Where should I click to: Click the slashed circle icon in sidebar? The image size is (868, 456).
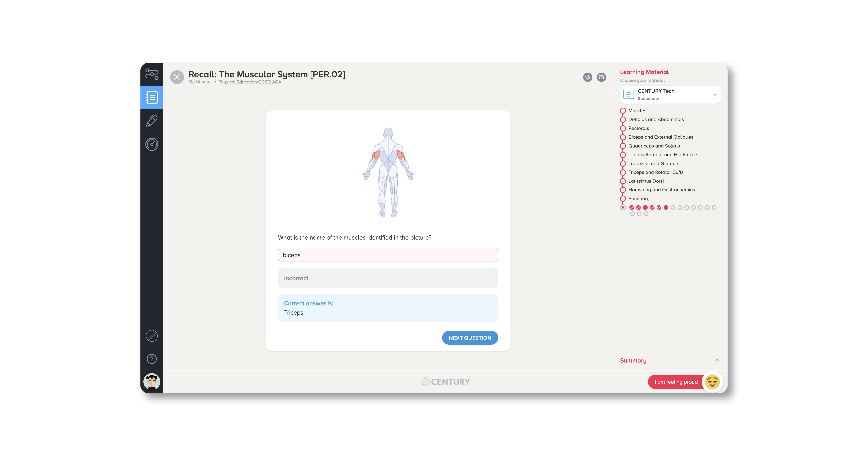pos(152,336)
